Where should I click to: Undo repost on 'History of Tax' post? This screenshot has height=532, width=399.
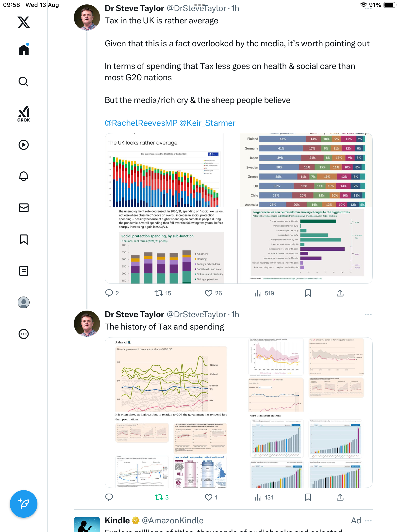point(159,498)
